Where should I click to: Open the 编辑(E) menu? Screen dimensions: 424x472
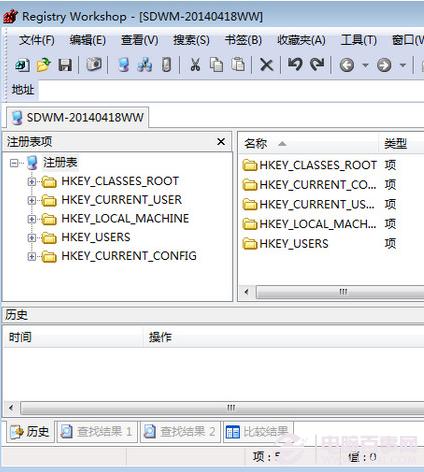coord(88,40)
